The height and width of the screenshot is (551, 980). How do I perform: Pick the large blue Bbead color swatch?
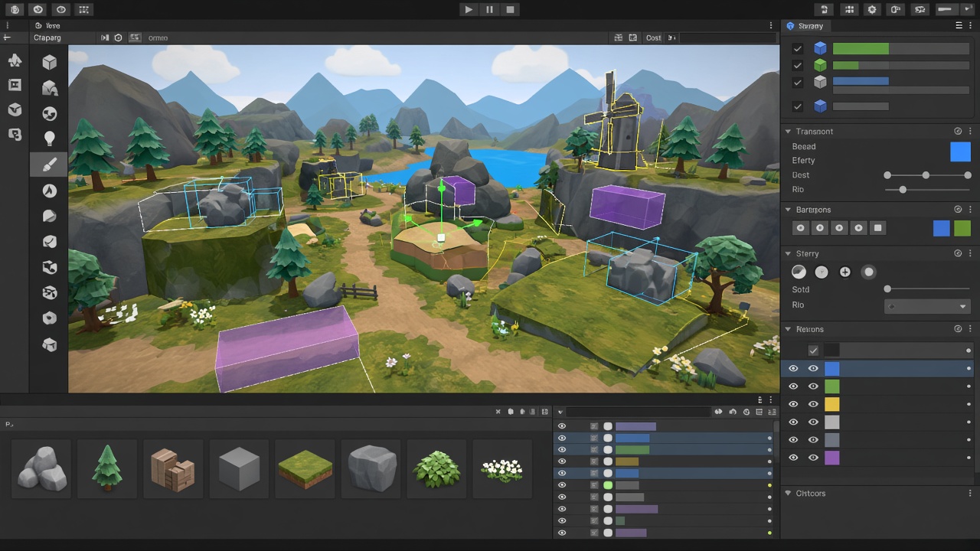[x=960, y=152]
